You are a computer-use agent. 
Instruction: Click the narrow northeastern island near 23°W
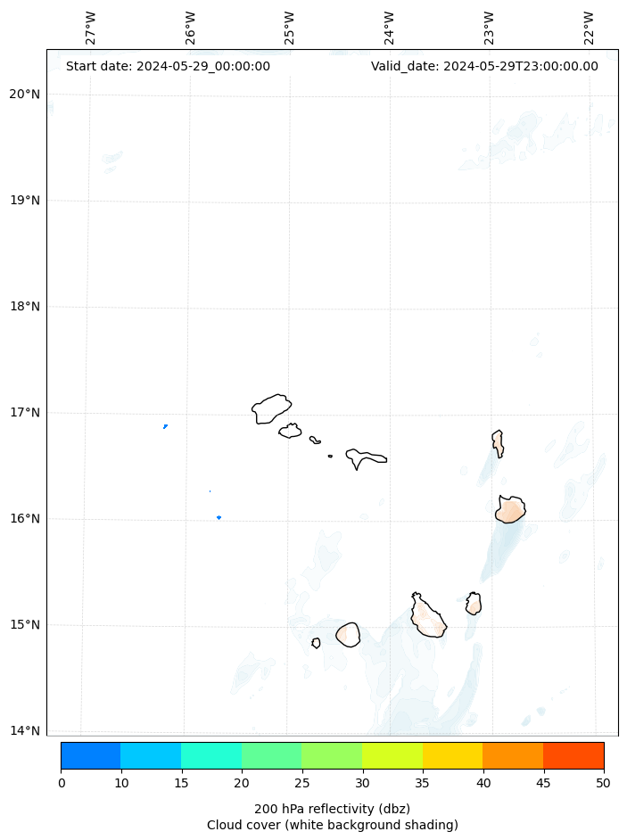(498, 443)
